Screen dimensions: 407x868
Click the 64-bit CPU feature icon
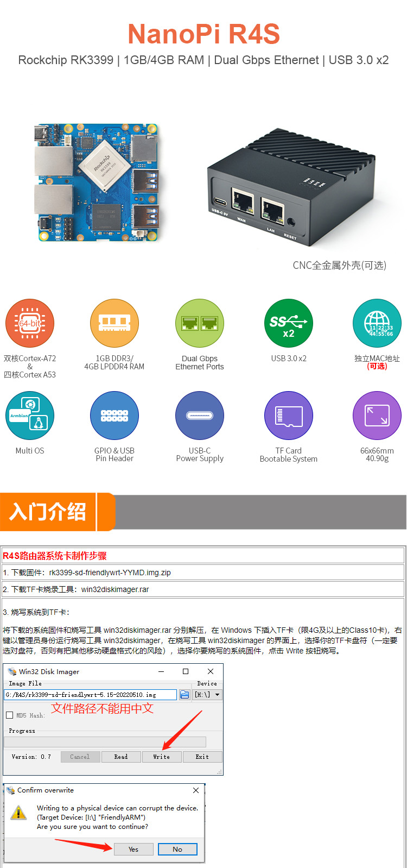pos(30,323)
